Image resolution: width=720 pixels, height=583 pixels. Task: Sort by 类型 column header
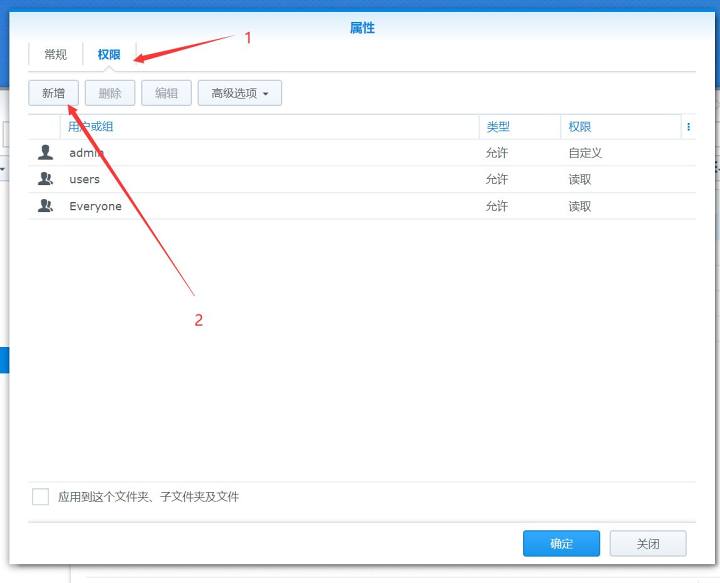click(x=520, y=127)
